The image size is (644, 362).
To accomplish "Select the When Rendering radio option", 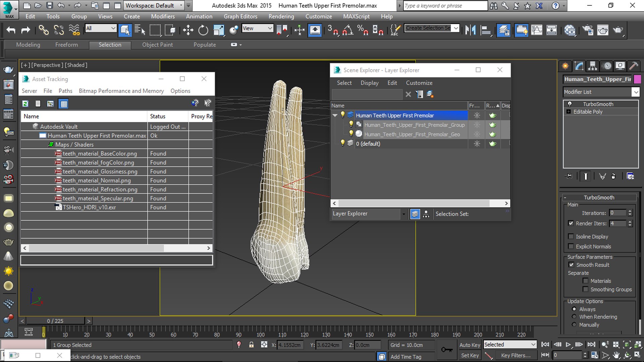I will tap(574, 317).
